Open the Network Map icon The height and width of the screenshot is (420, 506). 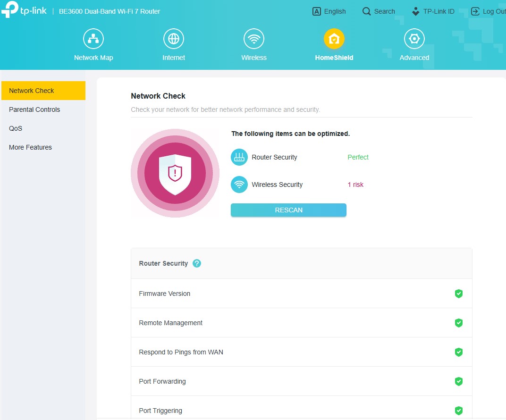(x=93, y=39)
